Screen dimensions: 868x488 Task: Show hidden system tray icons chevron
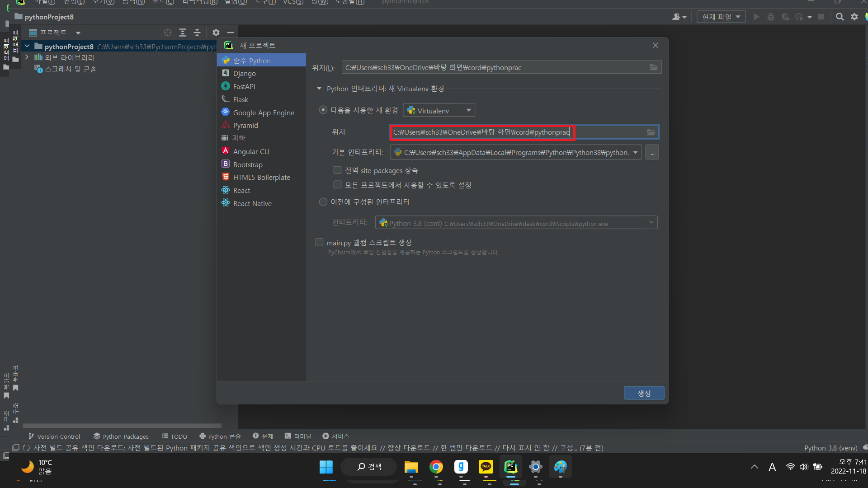pyautogui.click(x=755, y=467)
